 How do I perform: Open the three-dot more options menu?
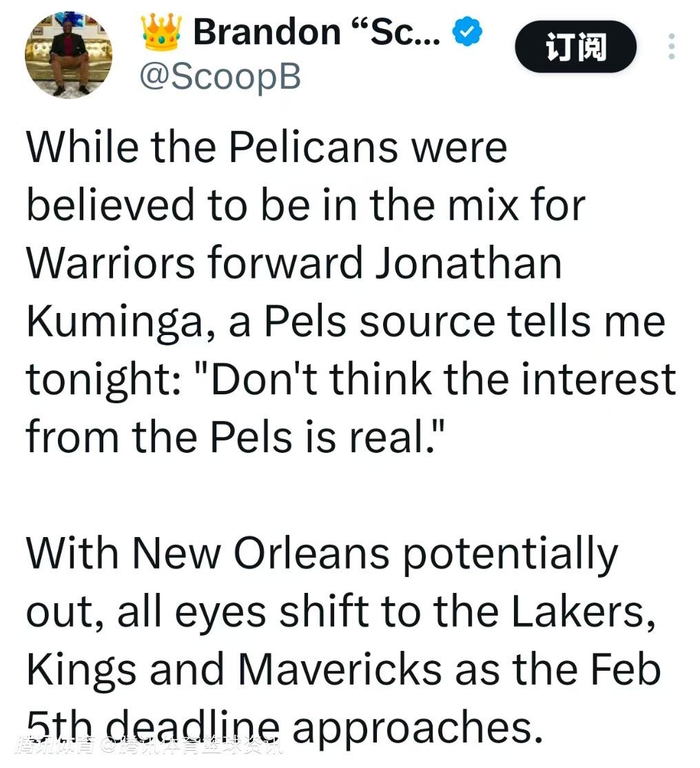(x=671, y=47)
